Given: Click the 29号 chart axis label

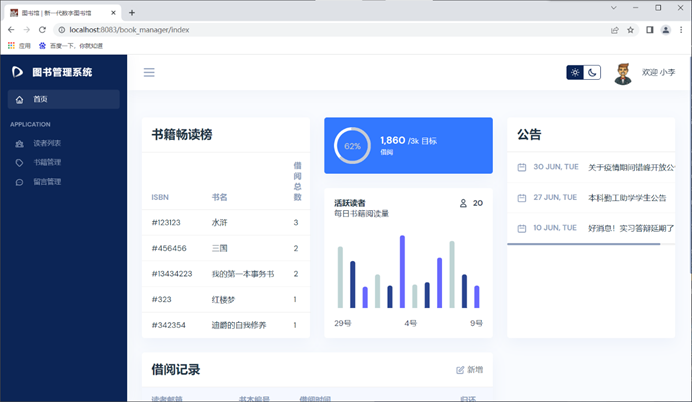Looking at the screenshot, I should click(342, 323).
